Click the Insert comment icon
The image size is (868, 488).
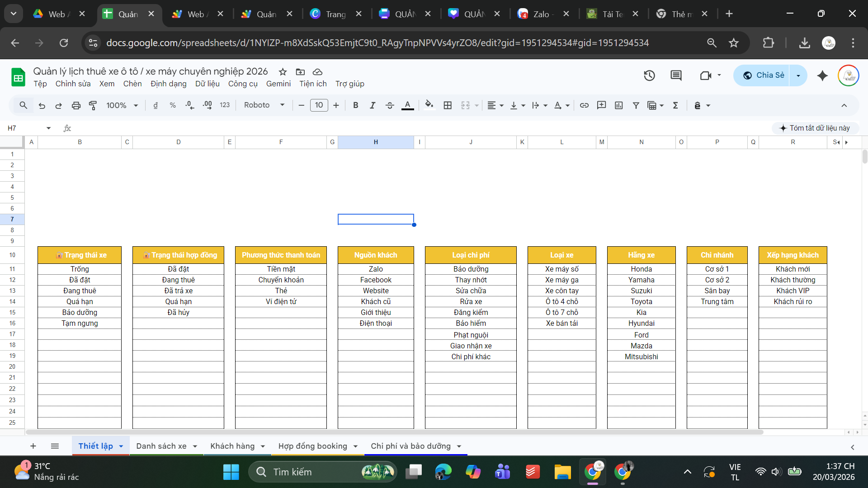(601, 105)
